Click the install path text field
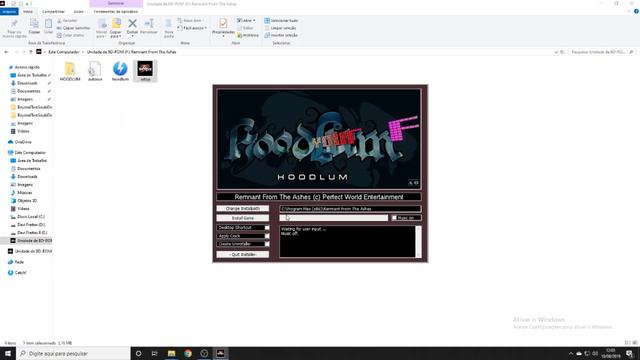 [350, 209]
